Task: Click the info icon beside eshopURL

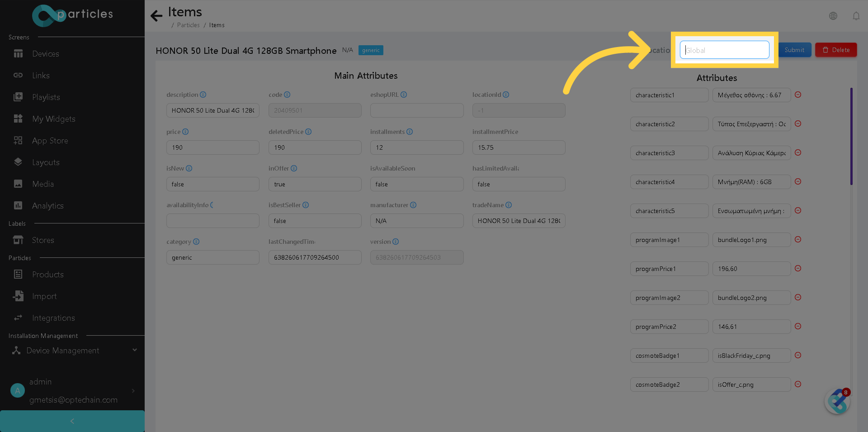Action: point(404,95)
